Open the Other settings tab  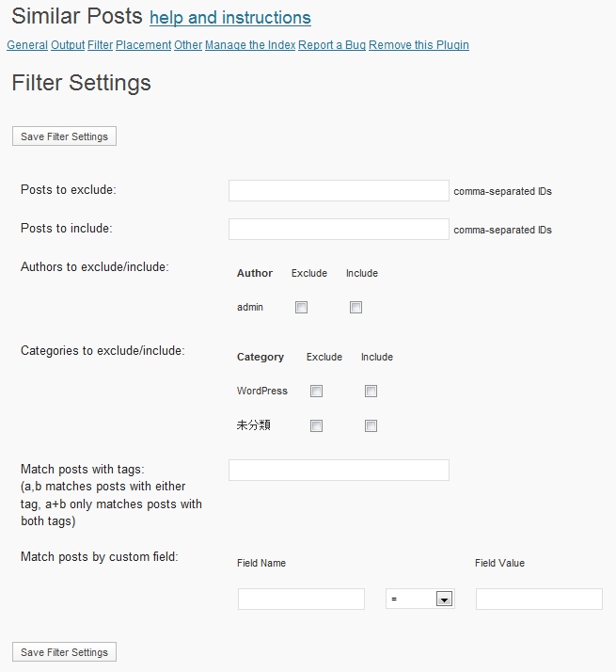pyautogui.click(x=188, y=45)
